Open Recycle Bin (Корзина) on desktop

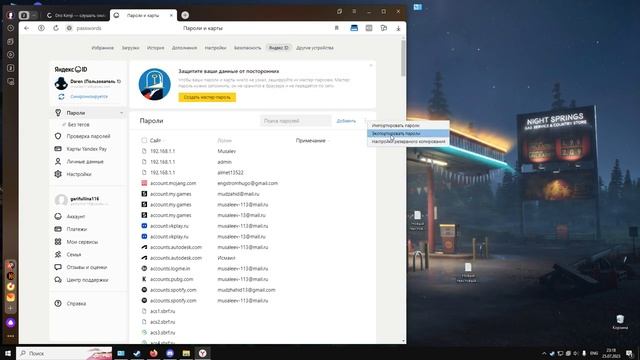click(620, 322)
